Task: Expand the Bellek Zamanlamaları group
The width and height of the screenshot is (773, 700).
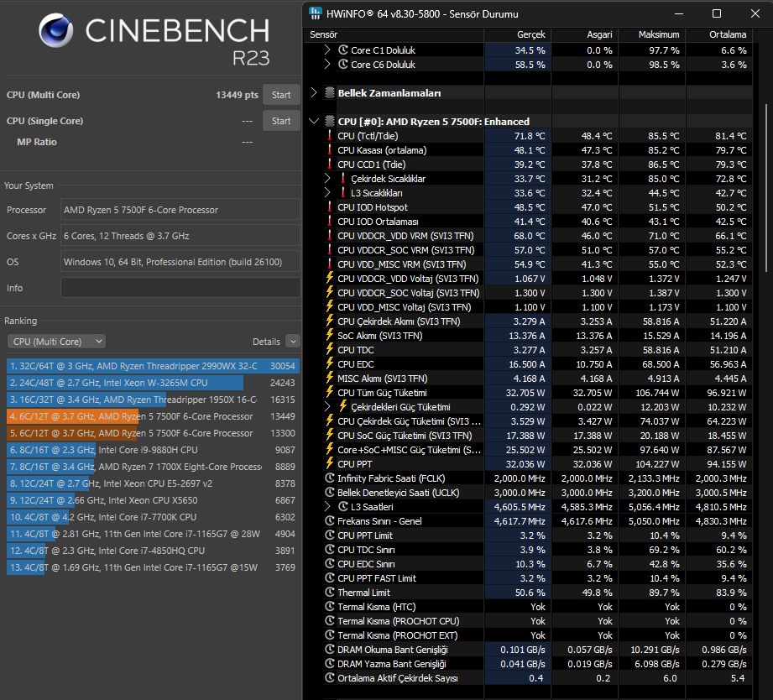Action: coord(314,92)
